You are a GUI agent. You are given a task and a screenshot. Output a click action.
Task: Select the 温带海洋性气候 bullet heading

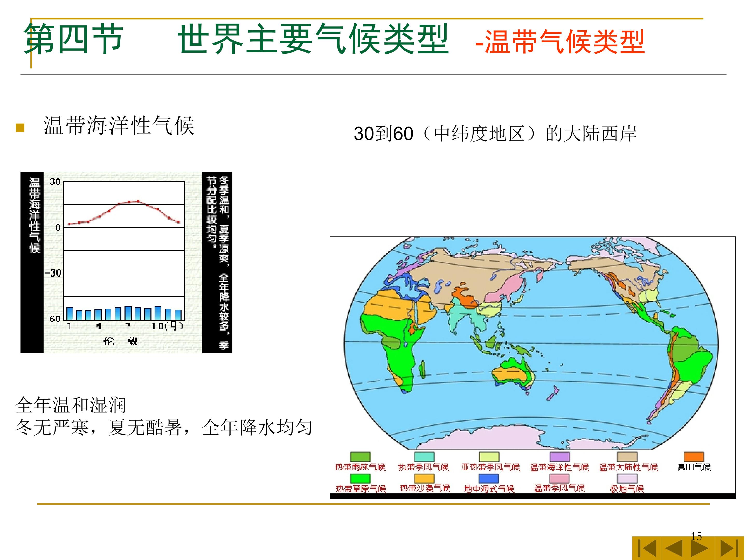coord(119,125)
